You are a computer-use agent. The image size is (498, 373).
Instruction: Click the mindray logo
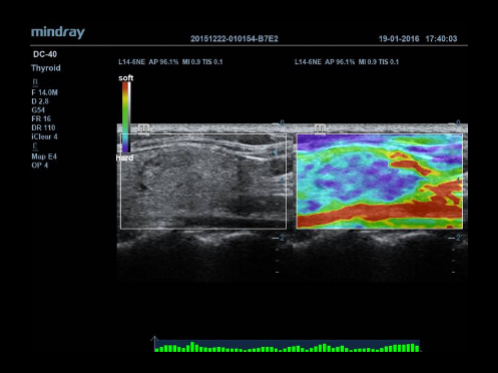click(x=58, y=33)
